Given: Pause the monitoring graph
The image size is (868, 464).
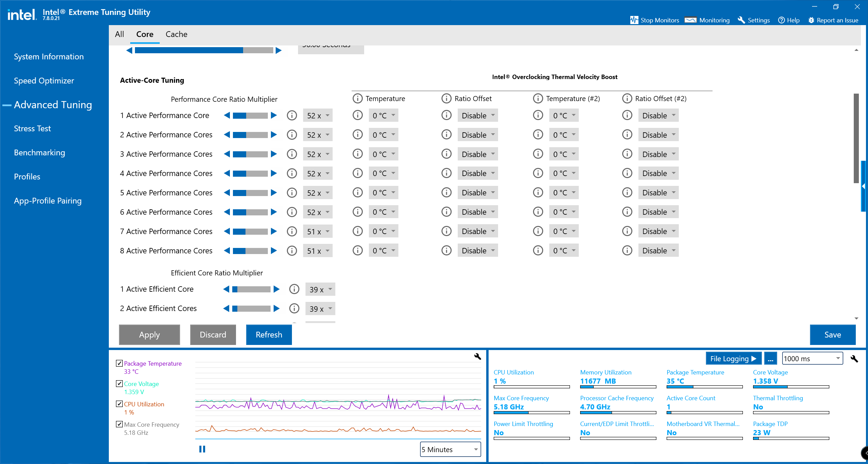Looking at the screenshot, I should (202, 449).
